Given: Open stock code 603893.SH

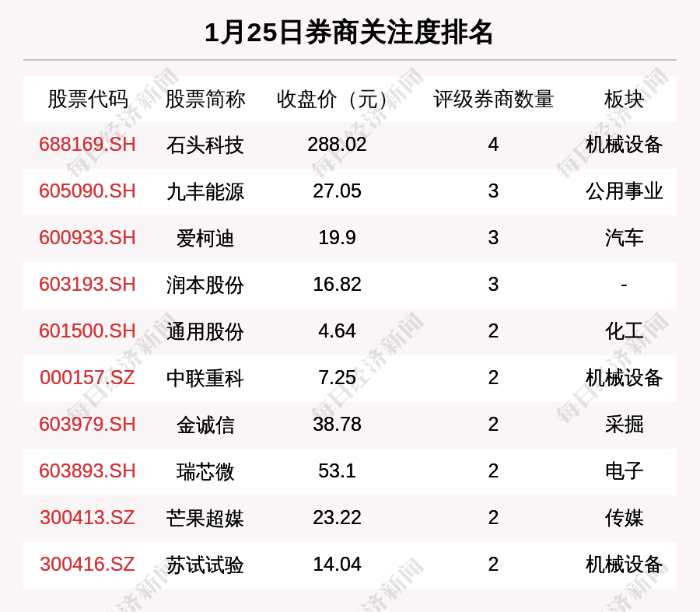Looking at the screenshot, I should [x=87, y=471].
